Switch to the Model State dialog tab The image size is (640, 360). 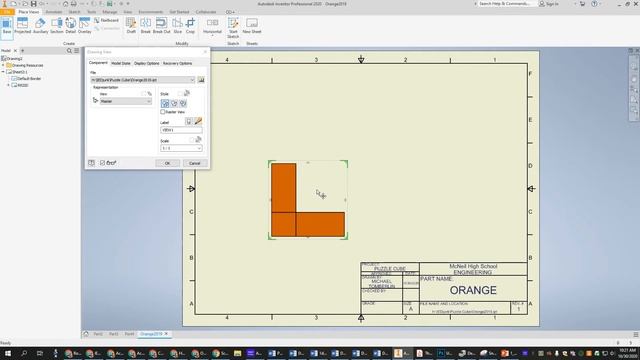click(x=121, y=63)
